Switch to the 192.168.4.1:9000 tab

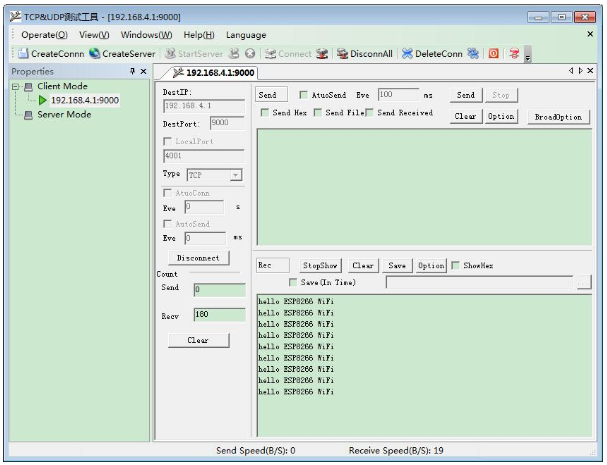(213, 72)
